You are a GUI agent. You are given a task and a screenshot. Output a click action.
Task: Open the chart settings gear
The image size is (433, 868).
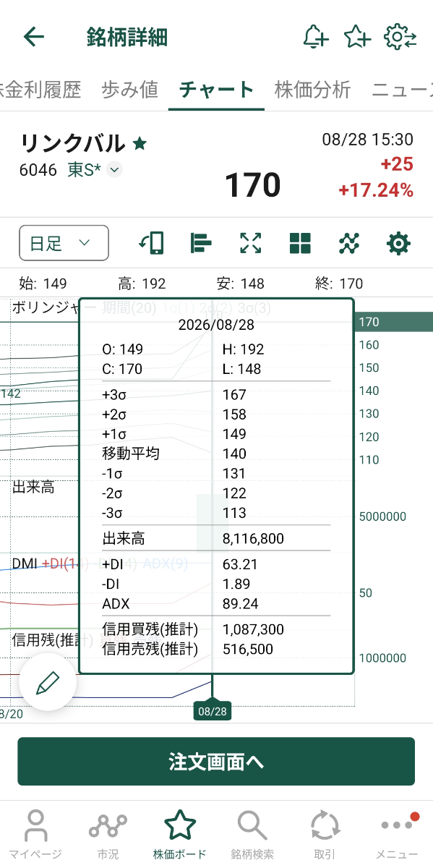point(398,243)
